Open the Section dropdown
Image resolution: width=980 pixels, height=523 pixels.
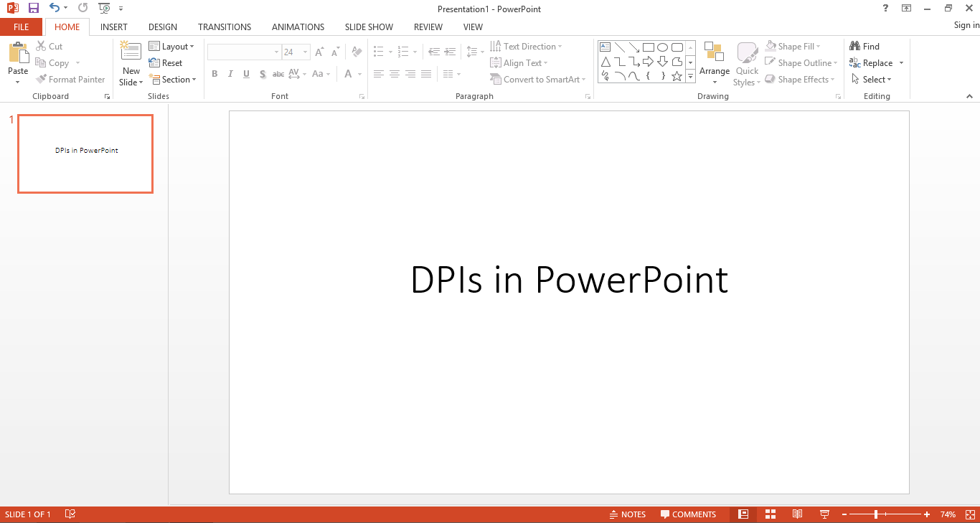[172, 80]
